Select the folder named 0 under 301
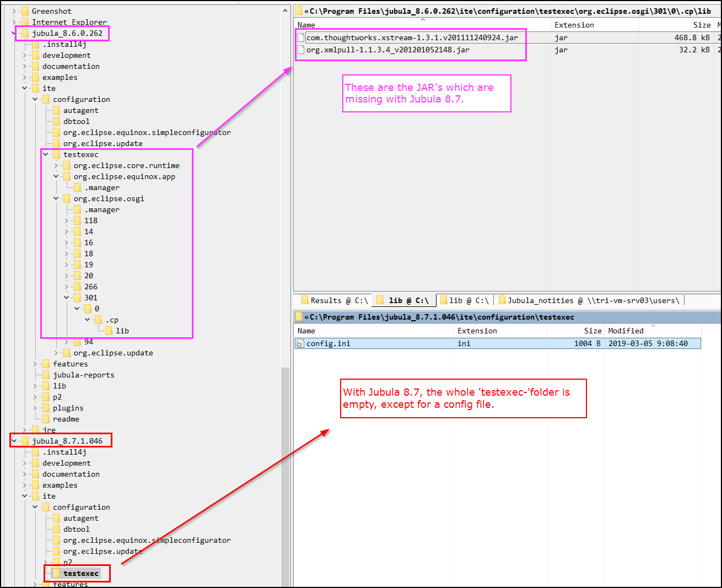722x588 pixels. click(97, 309)
